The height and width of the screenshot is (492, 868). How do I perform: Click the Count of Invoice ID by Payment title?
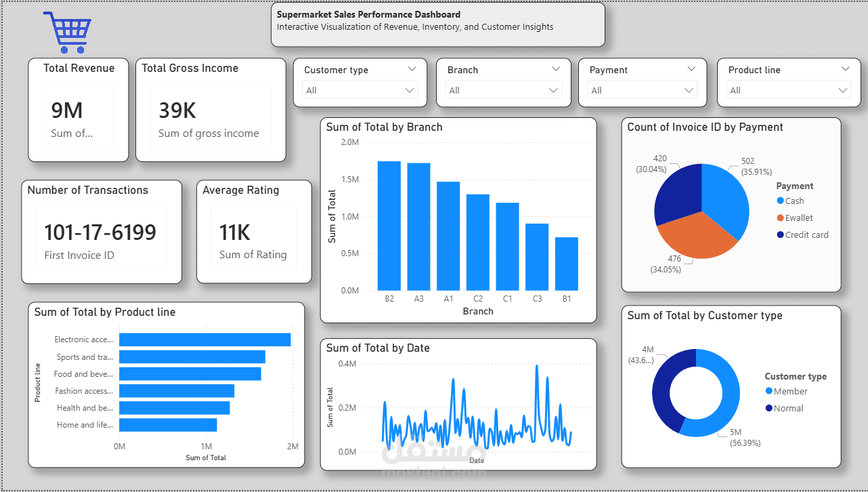coord(705,127)
